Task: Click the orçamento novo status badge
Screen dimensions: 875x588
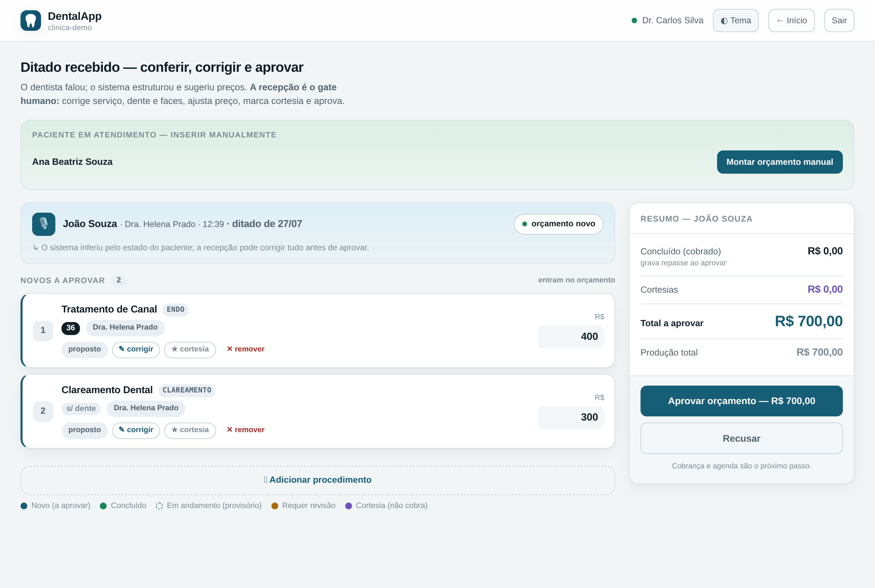Action: (558, 224)
